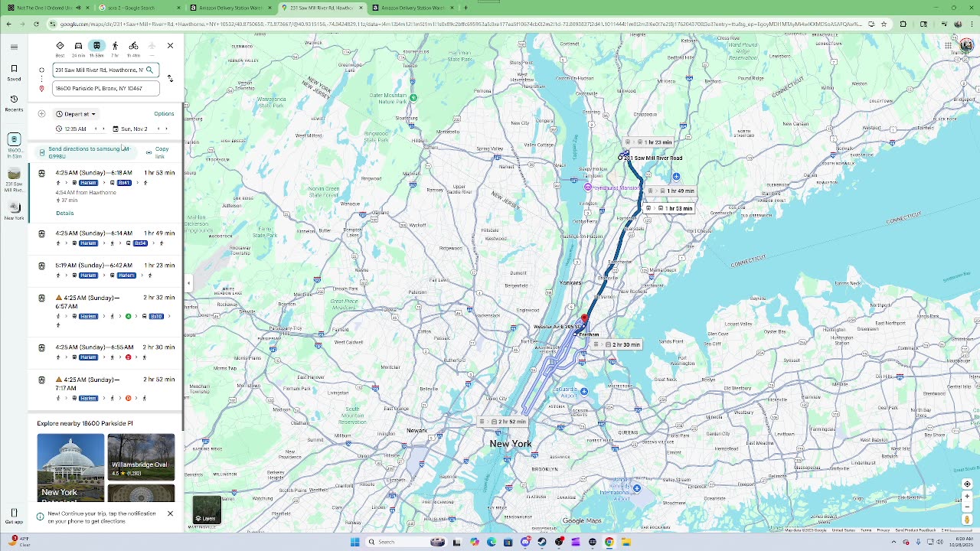Select the 2 hr 32 min route
This screenshot has height=551, width=980.
point(106,312)
